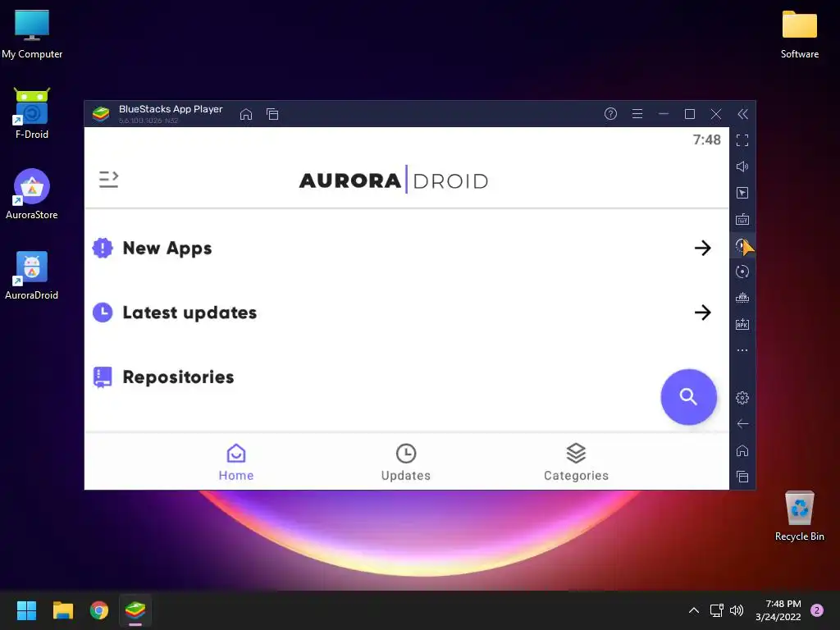
Task: Open the My Computer desktop icon
Action: (x=32, y=34)
